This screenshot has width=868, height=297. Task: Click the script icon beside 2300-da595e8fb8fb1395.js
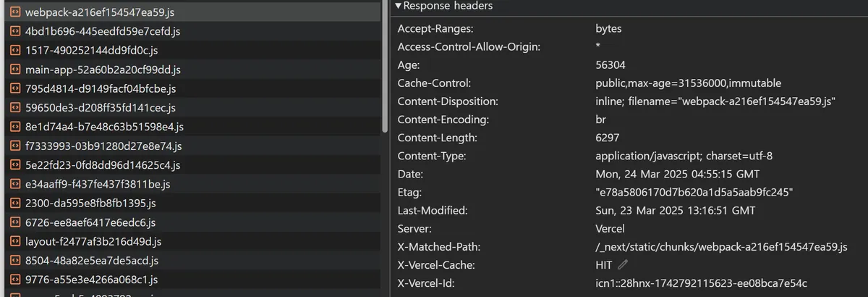point(14,204)
